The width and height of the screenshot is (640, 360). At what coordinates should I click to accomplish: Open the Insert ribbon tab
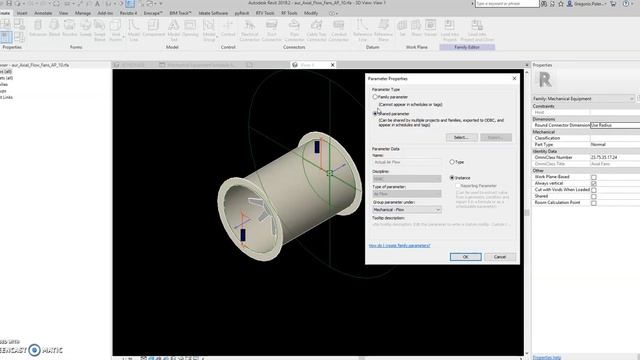pyautogui.click(x=22, y=13)
